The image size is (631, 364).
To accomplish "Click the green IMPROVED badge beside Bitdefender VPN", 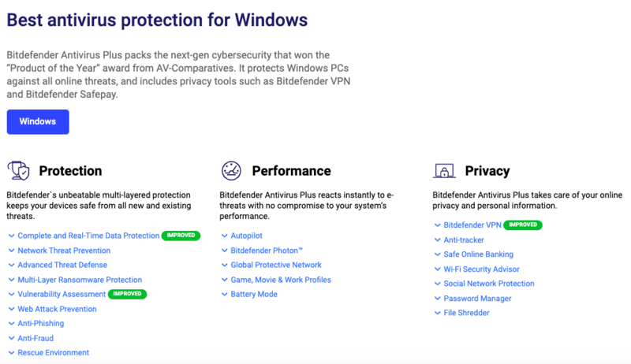I will (x=523, y=225).
